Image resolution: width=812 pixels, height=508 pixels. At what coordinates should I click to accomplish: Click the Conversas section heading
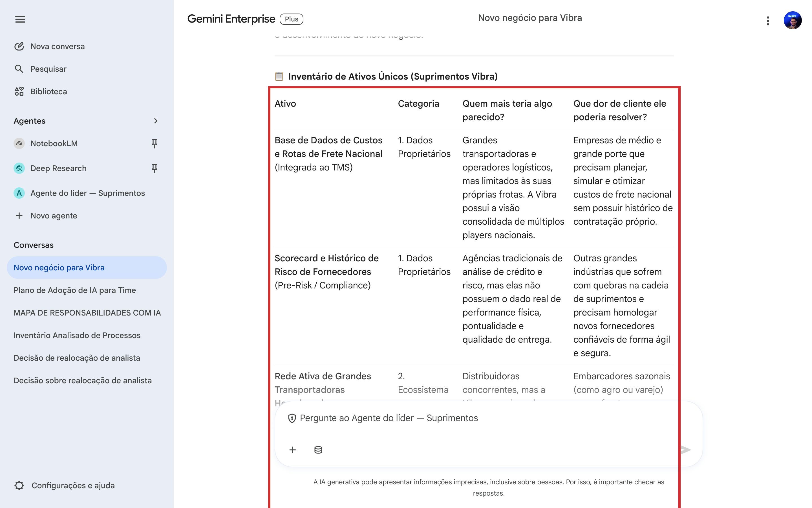click(34, 245)
